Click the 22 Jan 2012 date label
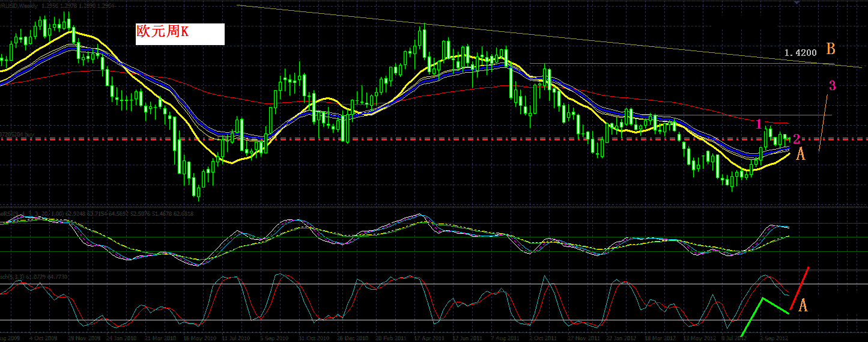Viewport: 868px width, 342px height. 621,338
